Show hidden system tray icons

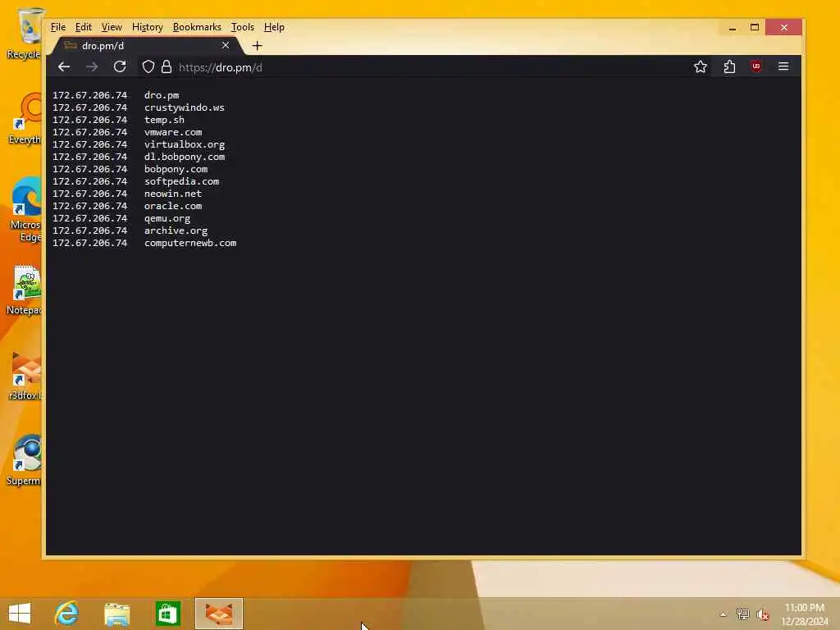click(724, 614)
